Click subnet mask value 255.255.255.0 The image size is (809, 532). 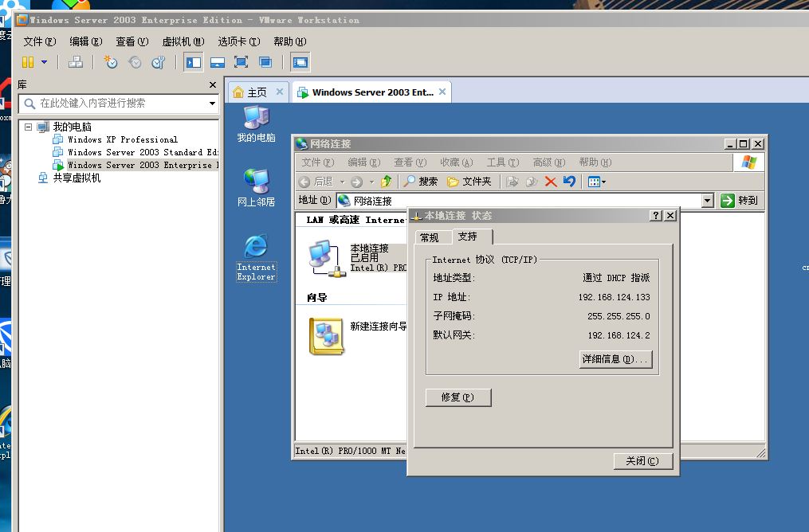pos(619,316)
